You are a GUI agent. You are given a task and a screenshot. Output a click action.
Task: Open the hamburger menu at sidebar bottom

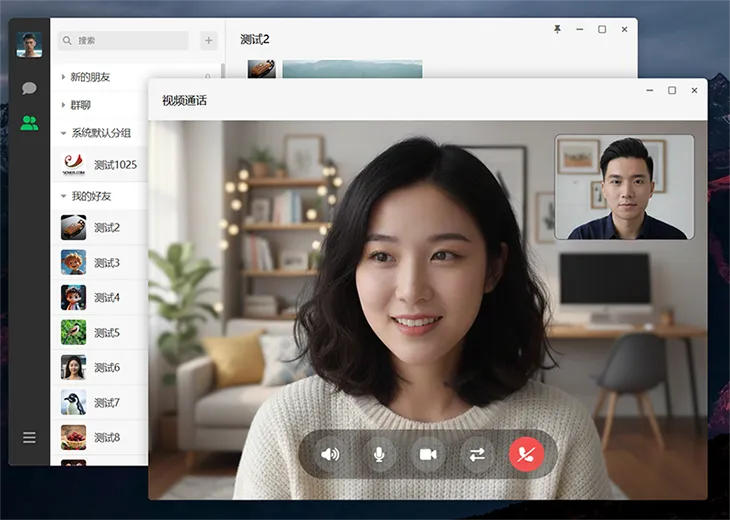coord(29,437)
